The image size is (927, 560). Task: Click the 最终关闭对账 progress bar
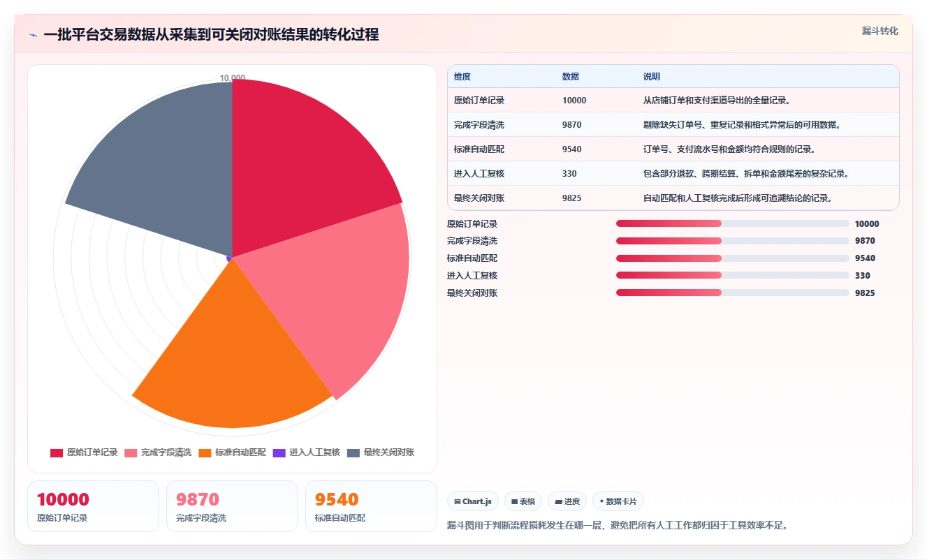point(733,293)
